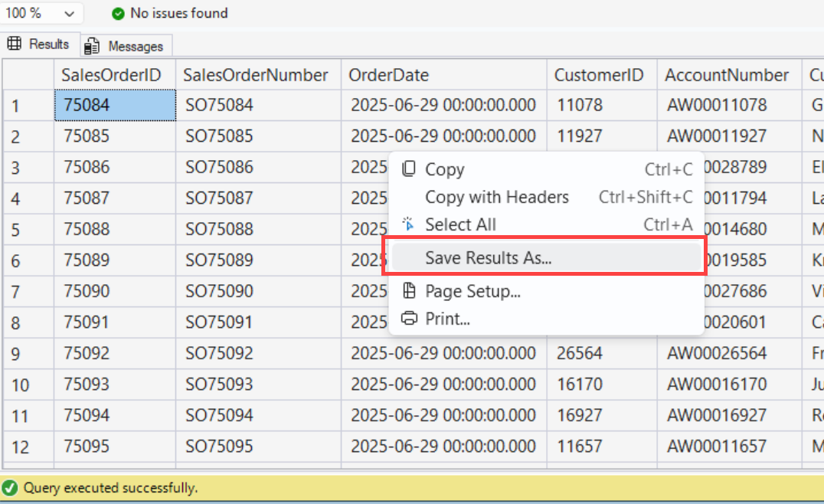Screen dimensions: 824x504
Task: Click the Results grid icon
Action: coord(14,44)
